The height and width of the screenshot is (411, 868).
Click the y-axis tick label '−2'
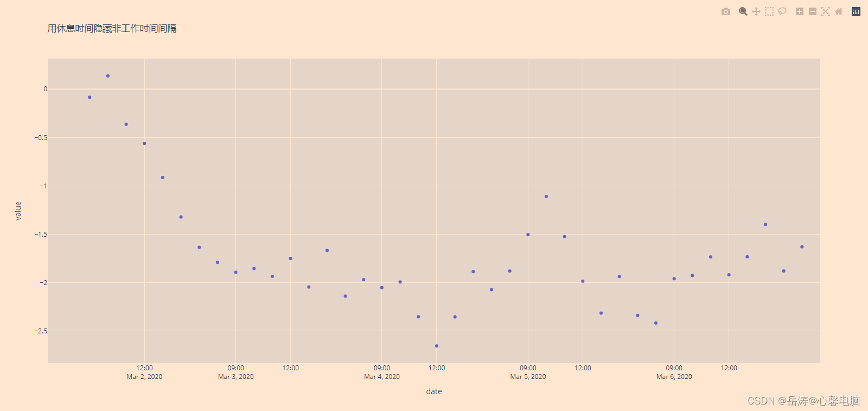[x=43, y=283]
